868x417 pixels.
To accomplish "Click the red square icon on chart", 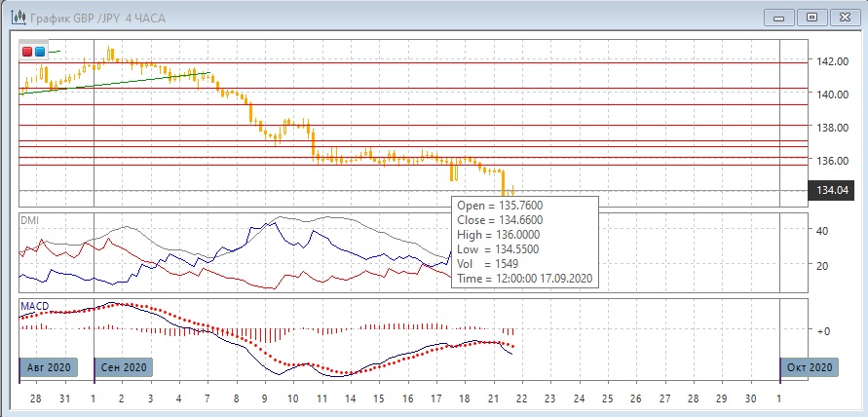I will [x=27, y=52].
